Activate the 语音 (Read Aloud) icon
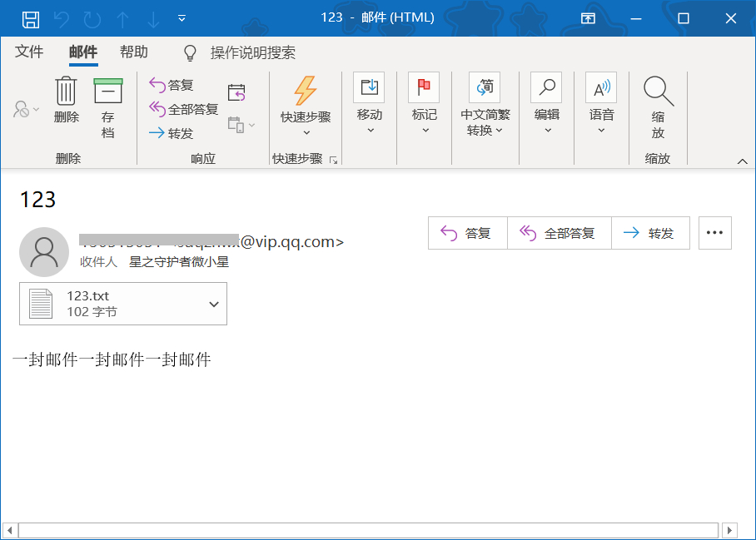Viewport: 756px width, 540px height. pos(601,87)
